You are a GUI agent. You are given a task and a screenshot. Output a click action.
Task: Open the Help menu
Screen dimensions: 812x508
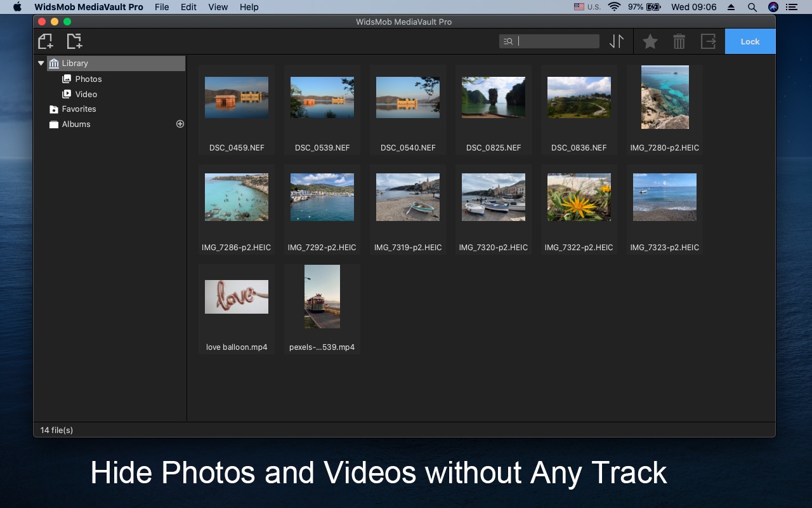coord(249,7)
